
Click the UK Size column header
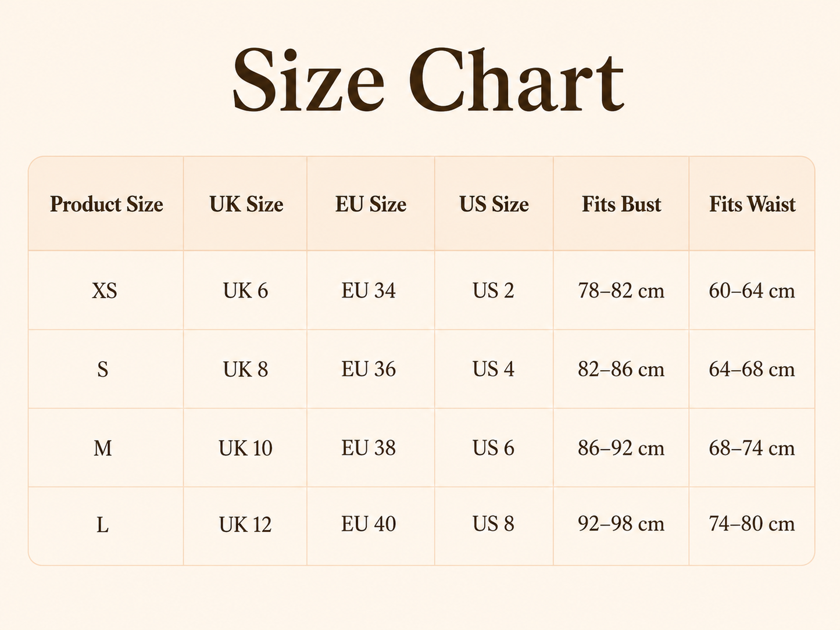tap(246, 204)
